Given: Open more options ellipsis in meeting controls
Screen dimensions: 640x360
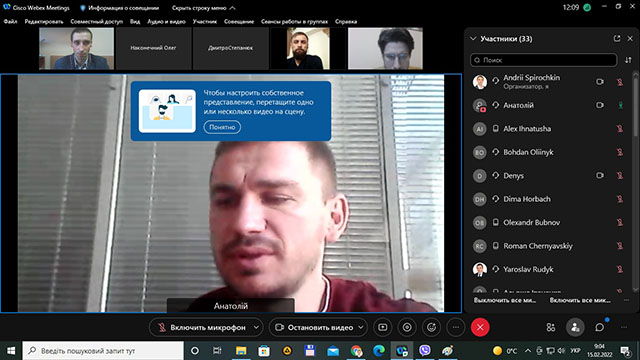Looking at the screenshot, I should pyautogui.click(x=456, y=327).
